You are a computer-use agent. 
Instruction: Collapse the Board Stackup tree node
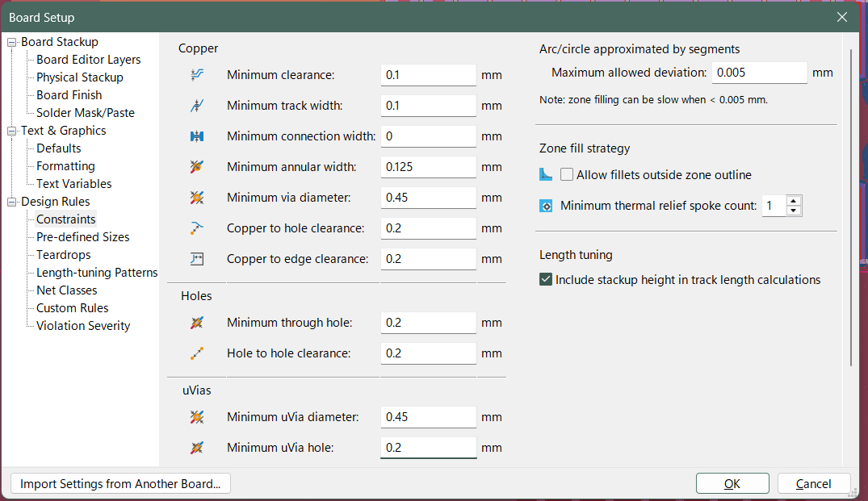11,42
